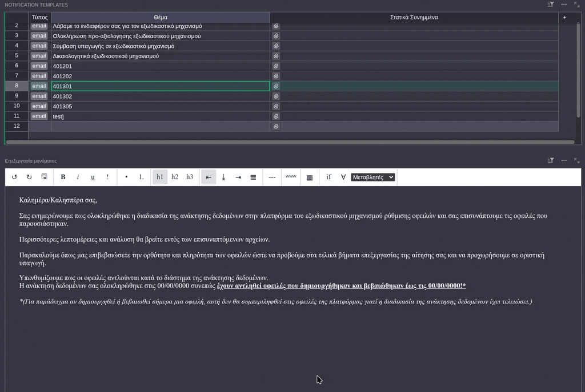Open the Μεταβλητές dropdown
This screenshot has width=585, height=392.
pyautogui.click(x=371, y=177)
